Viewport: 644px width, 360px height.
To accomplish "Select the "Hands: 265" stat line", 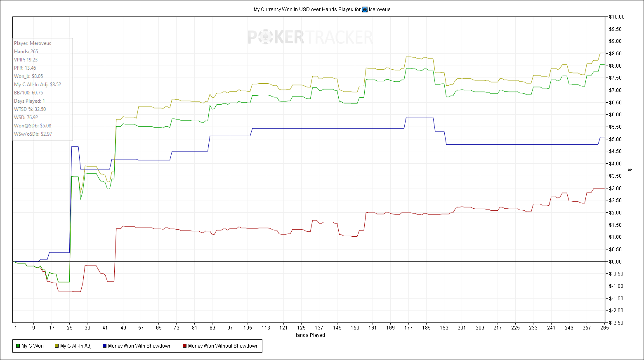I will click(x=26, y=52).
